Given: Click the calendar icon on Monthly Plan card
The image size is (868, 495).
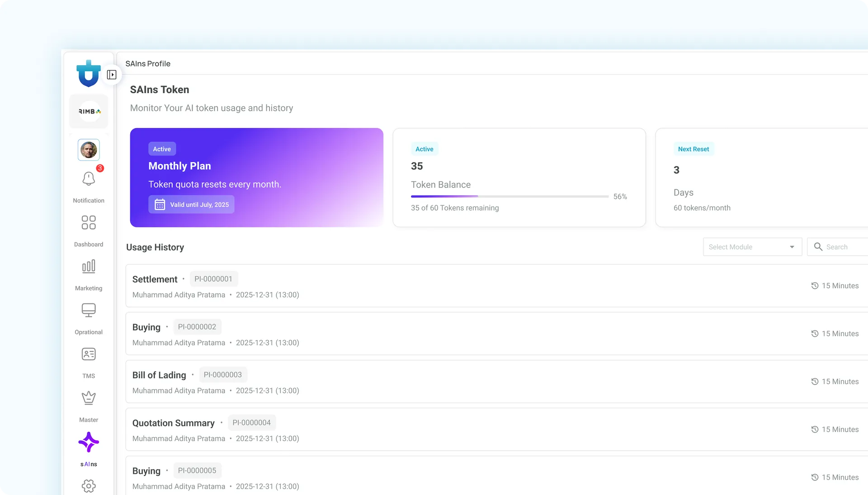Looking at the screenshot, I should click(160, 204).
